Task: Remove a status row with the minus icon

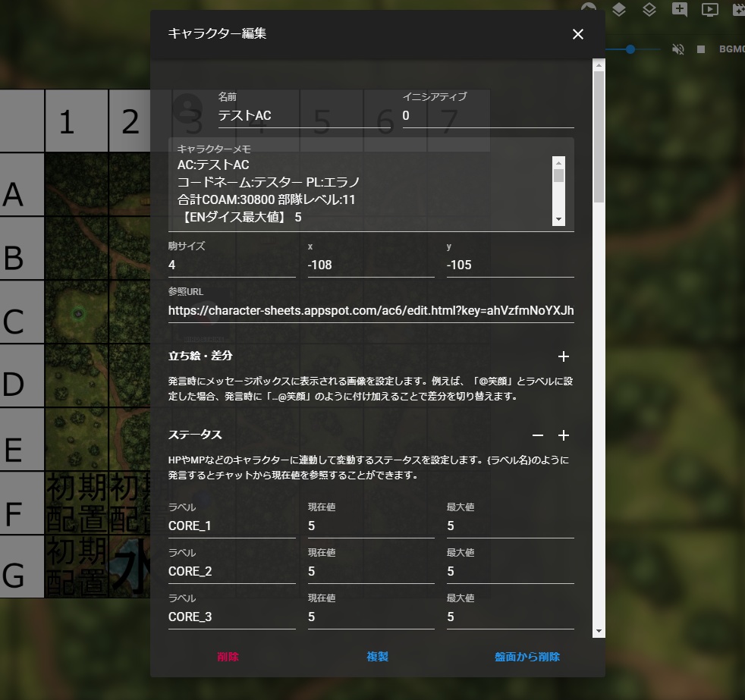Action: (538, 435)
